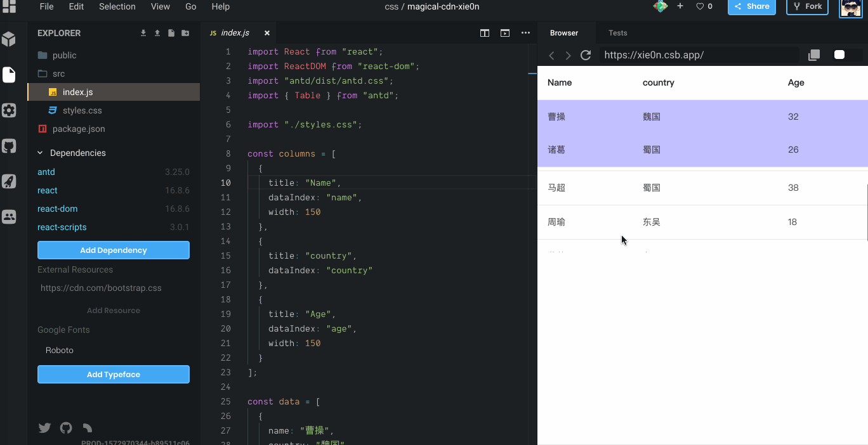Screen dimensions: 868x445
Task: Open the GitHub link at sidebar bottom
Action: pos(66,428)
